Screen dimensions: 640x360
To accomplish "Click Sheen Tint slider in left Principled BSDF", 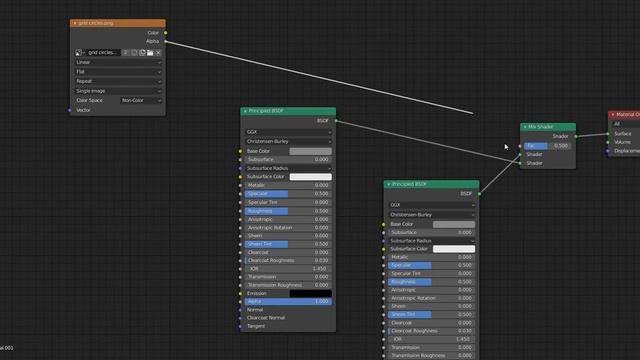I will click(288, 244).
